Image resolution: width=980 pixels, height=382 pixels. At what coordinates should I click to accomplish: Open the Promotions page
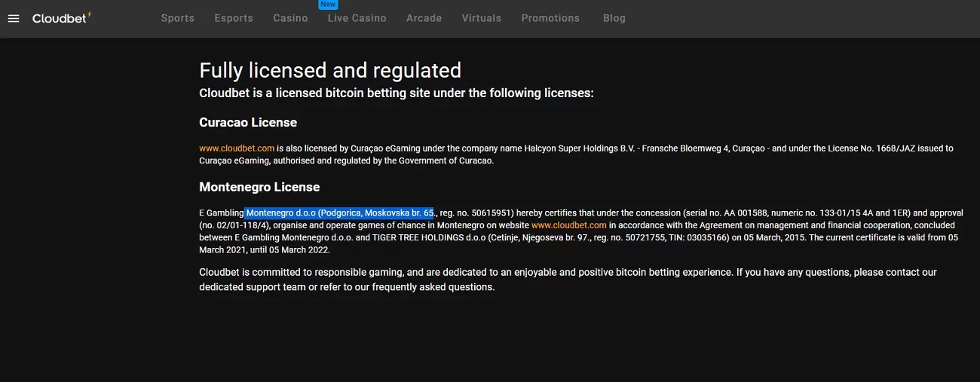point(551,18)
